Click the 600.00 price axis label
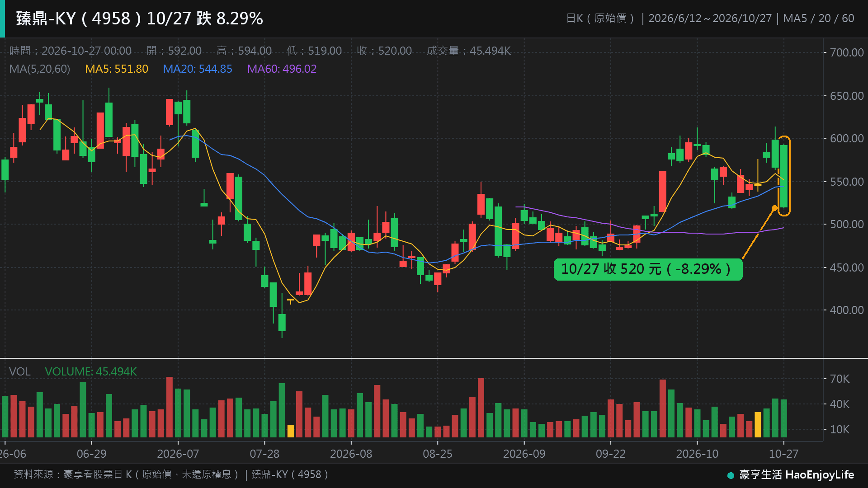 tap(847, 138)
